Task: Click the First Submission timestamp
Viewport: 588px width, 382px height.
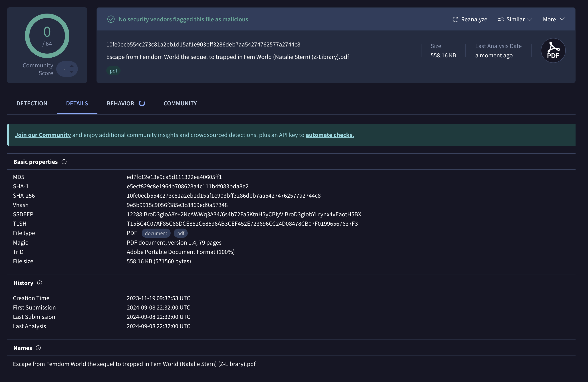Action: point(158,308)
